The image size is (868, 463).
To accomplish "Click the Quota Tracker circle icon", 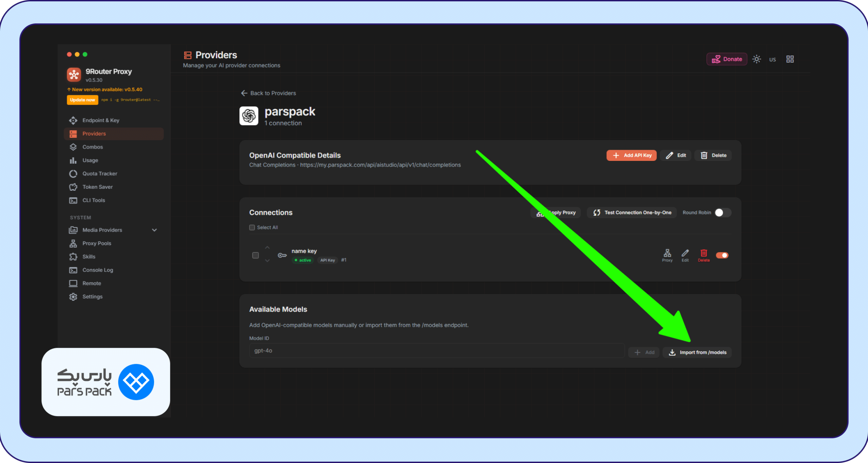I will 73,173.
